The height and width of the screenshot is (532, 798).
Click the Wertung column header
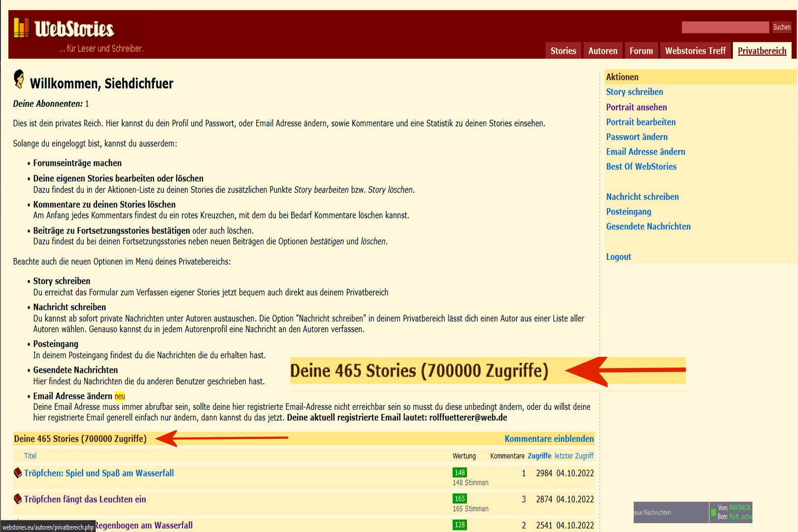(x=464, y=456)
